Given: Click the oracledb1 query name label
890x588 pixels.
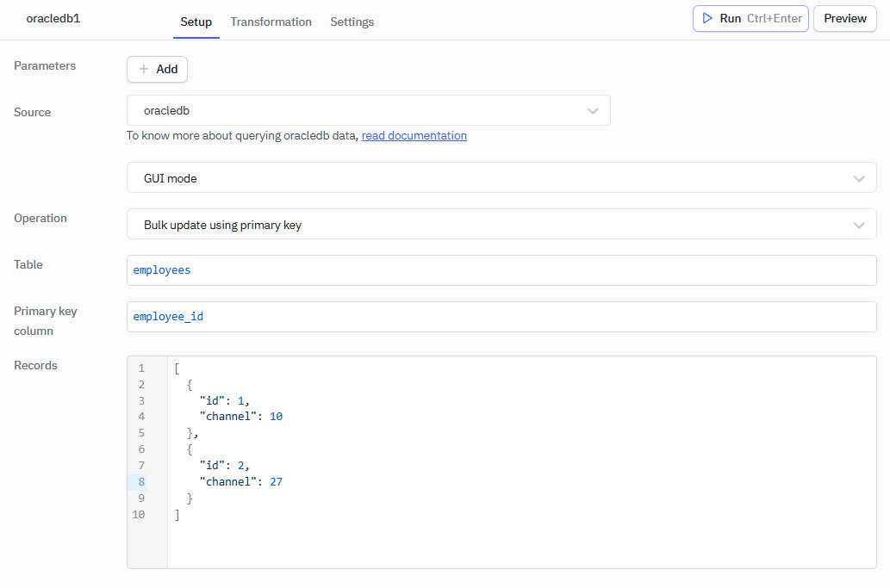Looking at the screenshot, I should click(53, 18).
